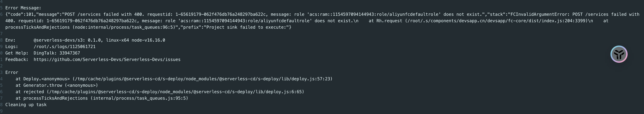Click the "Env:" label
The width and height of the screenshot is (644, 114).
(11, 40)
